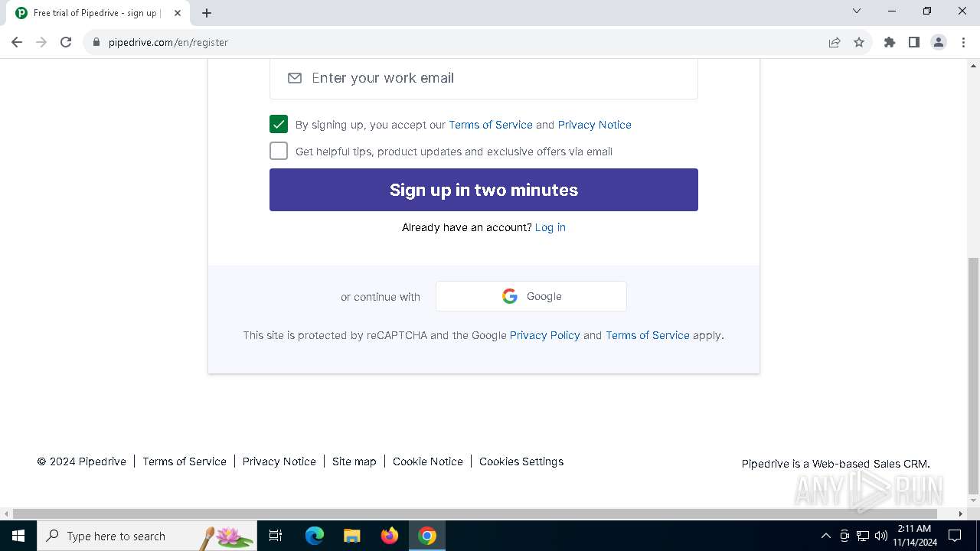Follow the Log in link

click(550, 227)
